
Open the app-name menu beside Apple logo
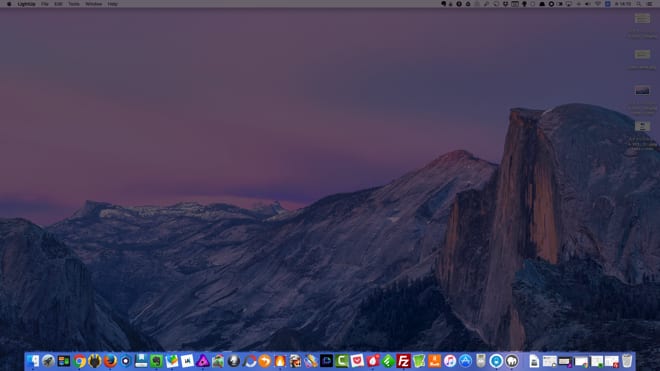coord(27,4)
